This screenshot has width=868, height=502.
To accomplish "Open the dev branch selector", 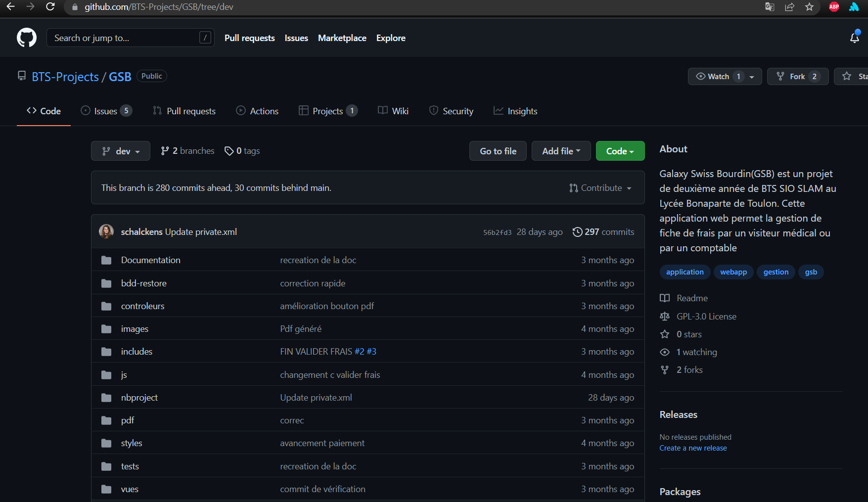I will [121, 151].
